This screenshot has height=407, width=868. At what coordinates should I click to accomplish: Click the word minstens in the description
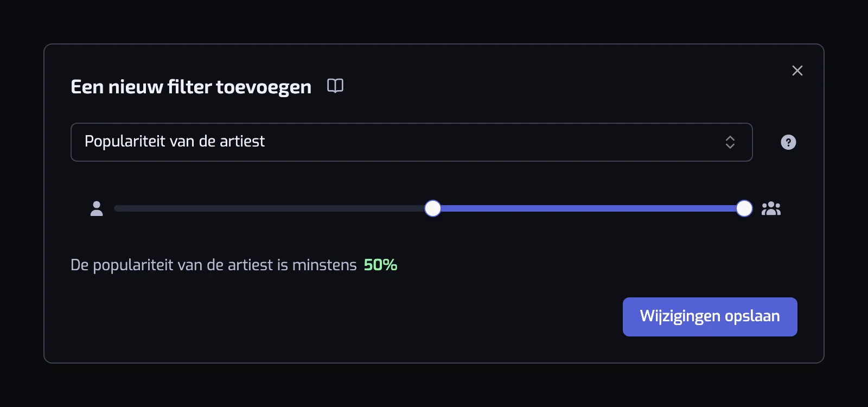[x=324, y=265]
